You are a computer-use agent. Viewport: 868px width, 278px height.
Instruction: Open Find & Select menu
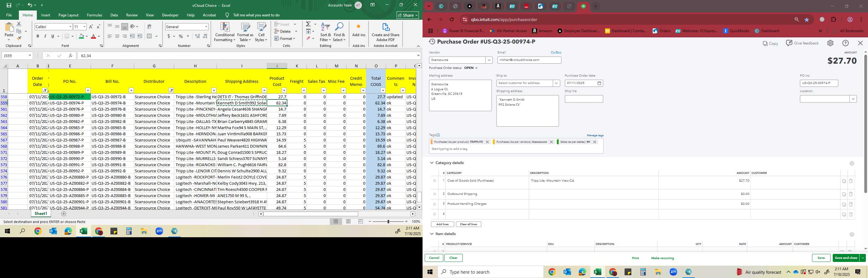339,32
